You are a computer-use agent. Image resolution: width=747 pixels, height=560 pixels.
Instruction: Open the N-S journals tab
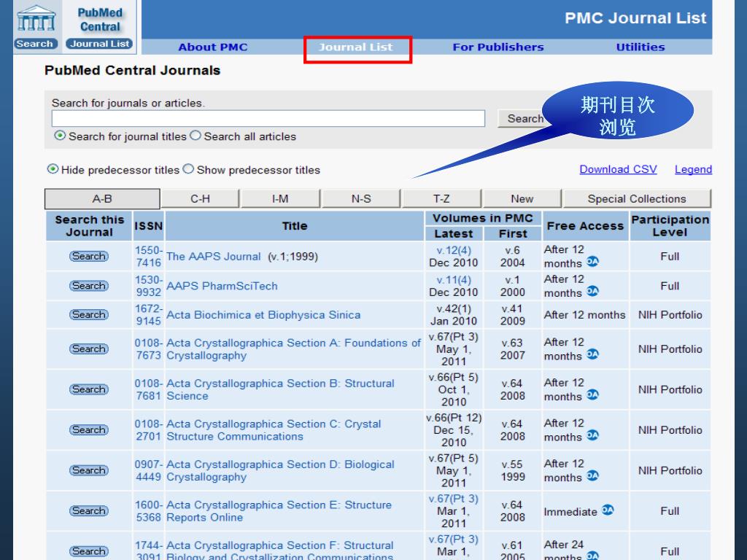(361, 199)
